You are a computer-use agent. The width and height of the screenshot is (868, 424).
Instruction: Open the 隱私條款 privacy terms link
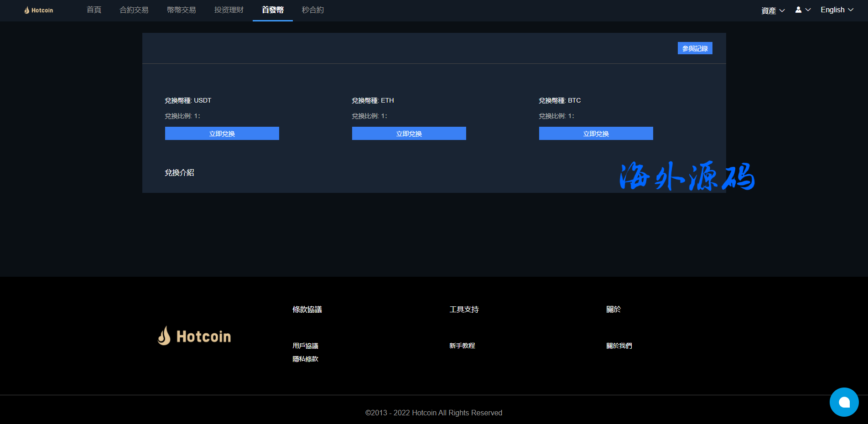click(x=305, y=359)
